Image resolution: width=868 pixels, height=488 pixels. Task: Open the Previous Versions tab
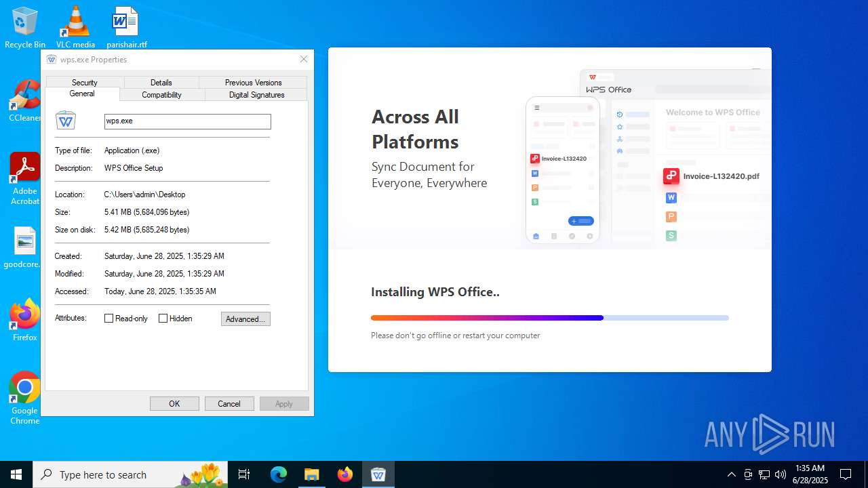253,82
